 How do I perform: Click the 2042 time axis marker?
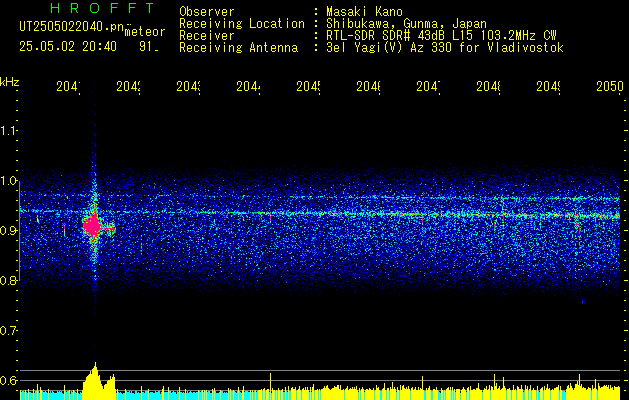[129, 87]
